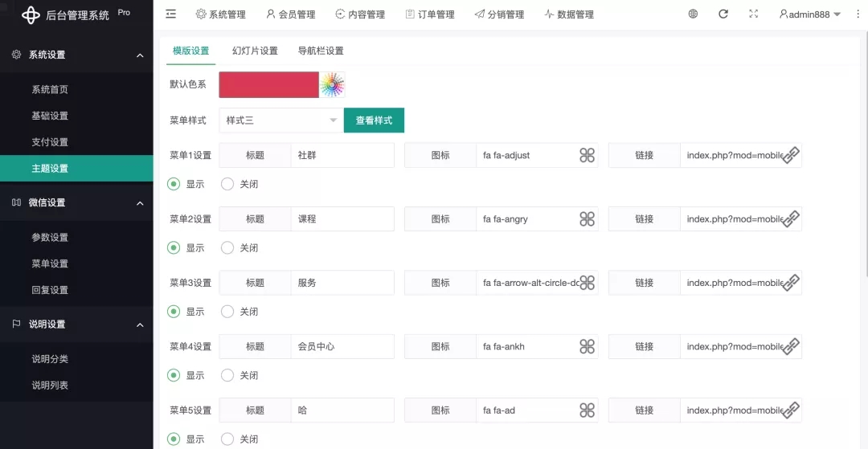Click the refresh icon in top bar
This screenshot has width=868, height=449.
click(723, 14)
